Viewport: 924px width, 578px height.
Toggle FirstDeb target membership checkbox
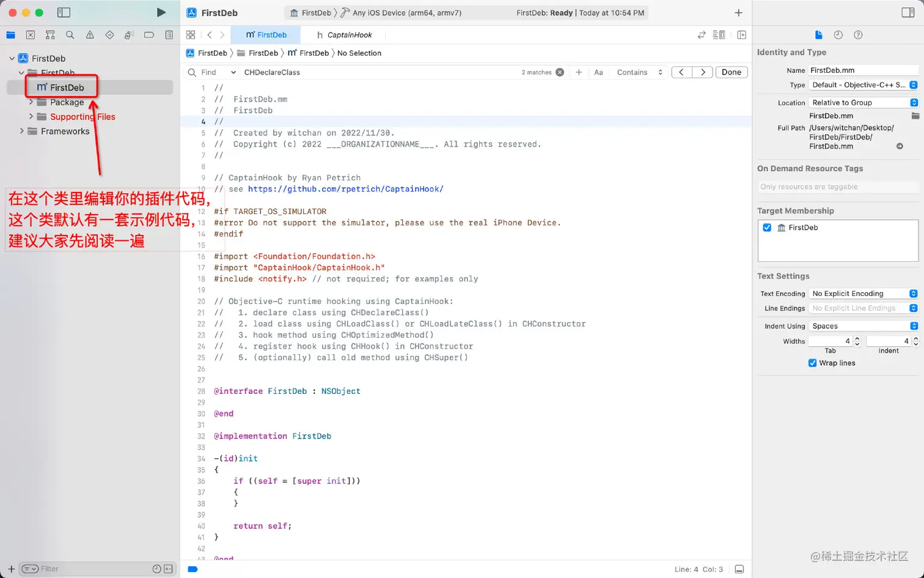pyautogui.click(x=767, y=228)
